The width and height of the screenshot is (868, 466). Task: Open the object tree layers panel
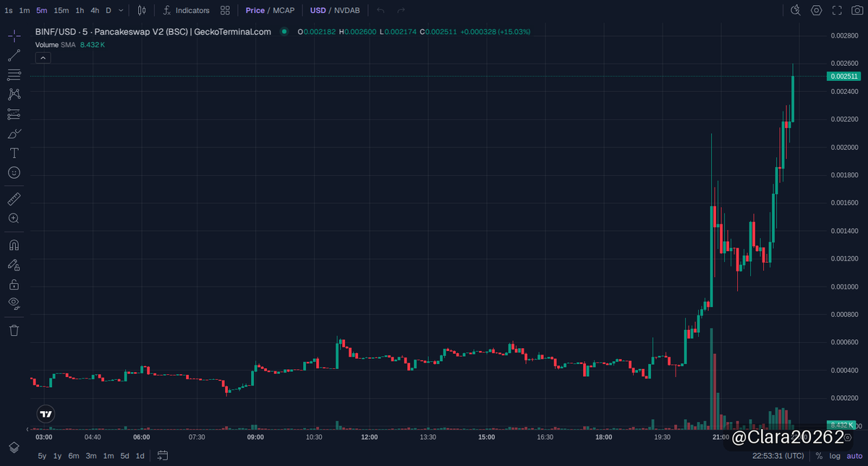(14, 446)
